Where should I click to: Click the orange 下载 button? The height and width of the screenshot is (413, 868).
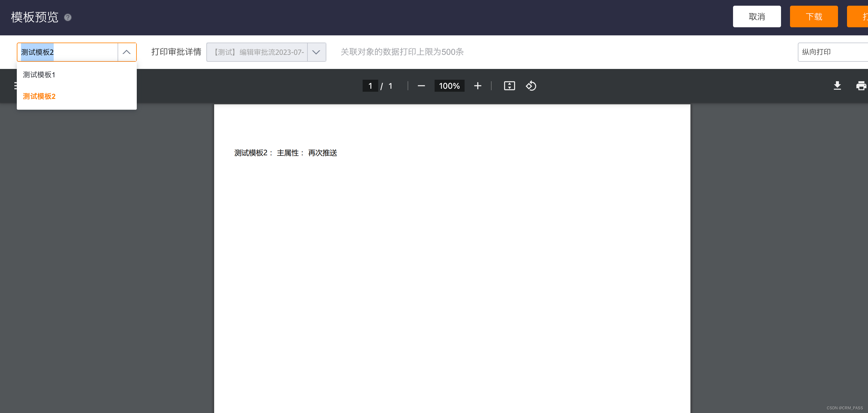813,16
